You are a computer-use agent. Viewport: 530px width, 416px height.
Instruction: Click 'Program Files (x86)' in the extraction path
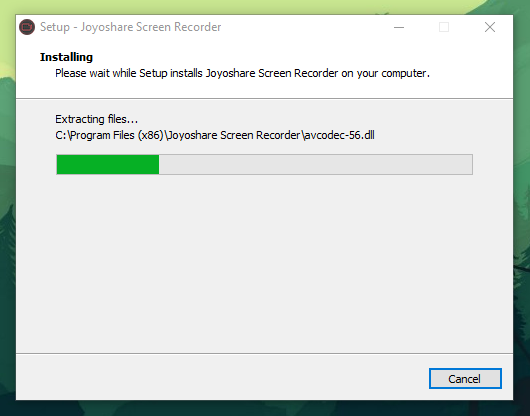point(117,135)
